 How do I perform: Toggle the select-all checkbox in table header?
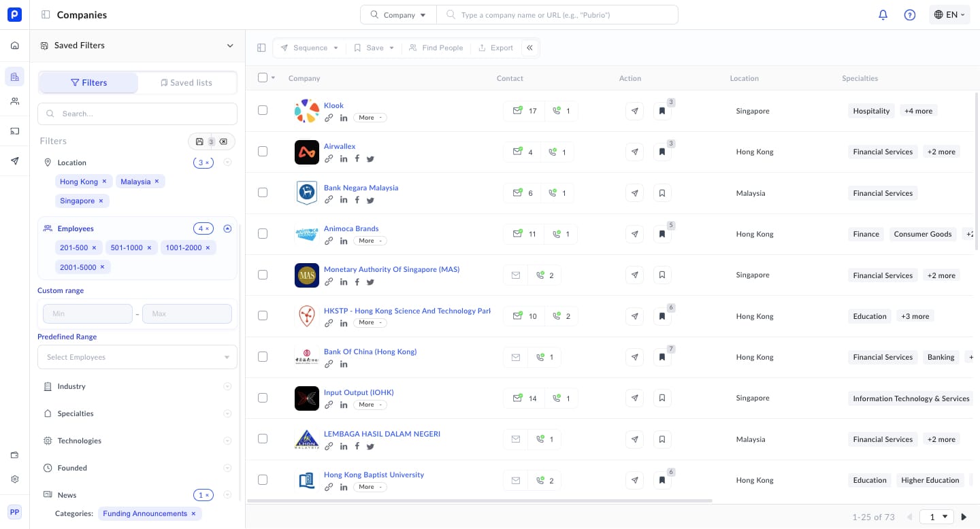(263, 78)
